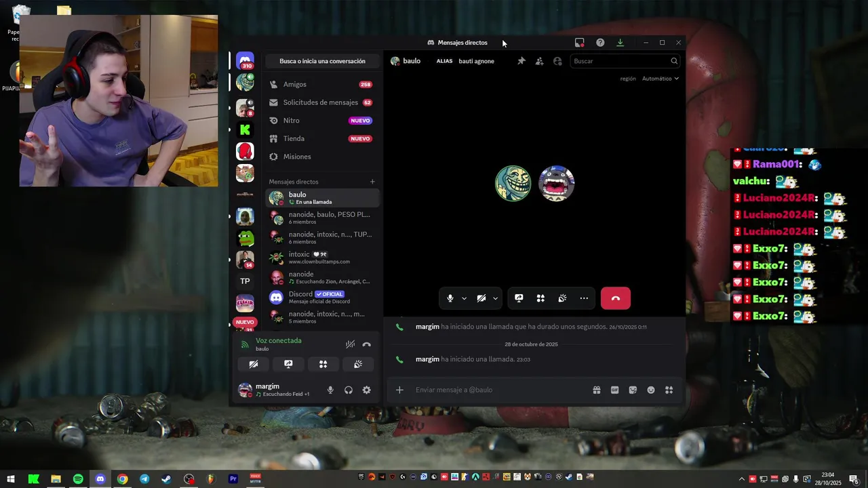The image size is (868, 488).
Task: Open the GIF picker
Action: coord(615,390)
